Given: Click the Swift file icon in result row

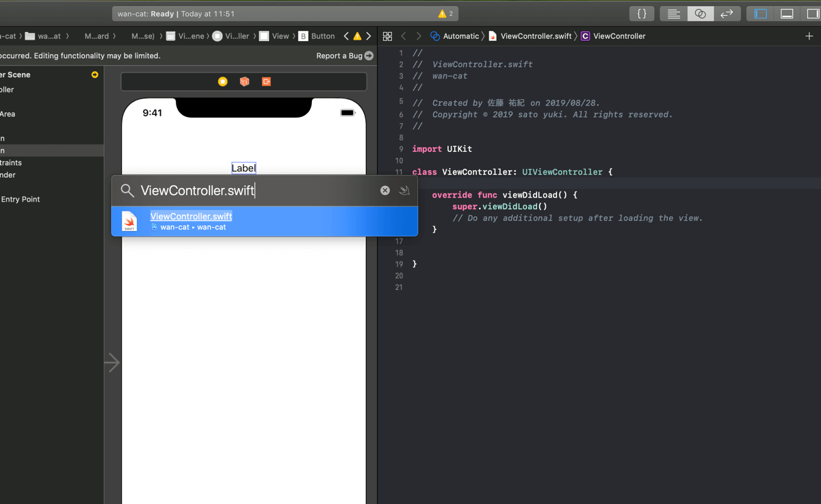Looking at the screenshot, I should pos(129,221).
